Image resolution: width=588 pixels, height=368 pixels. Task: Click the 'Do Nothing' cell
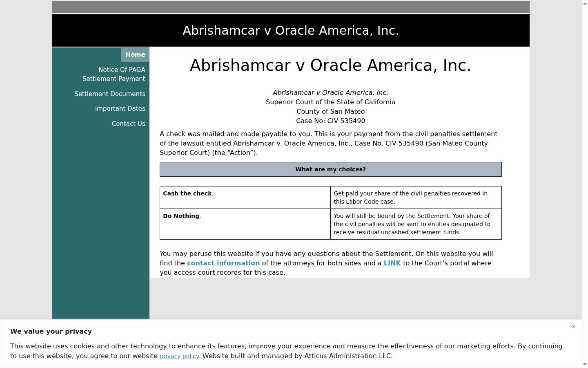tap(245, 224)
